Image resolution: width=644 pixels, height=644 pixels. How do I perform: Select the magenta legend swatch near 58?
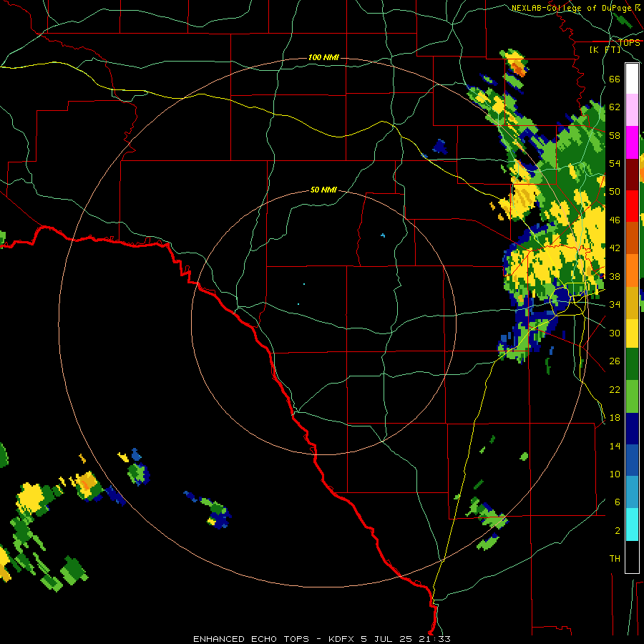[x=632, y=142]
